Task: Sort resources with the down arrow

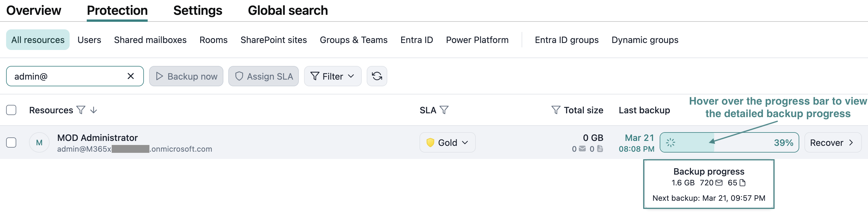Action: pos(94,110)
